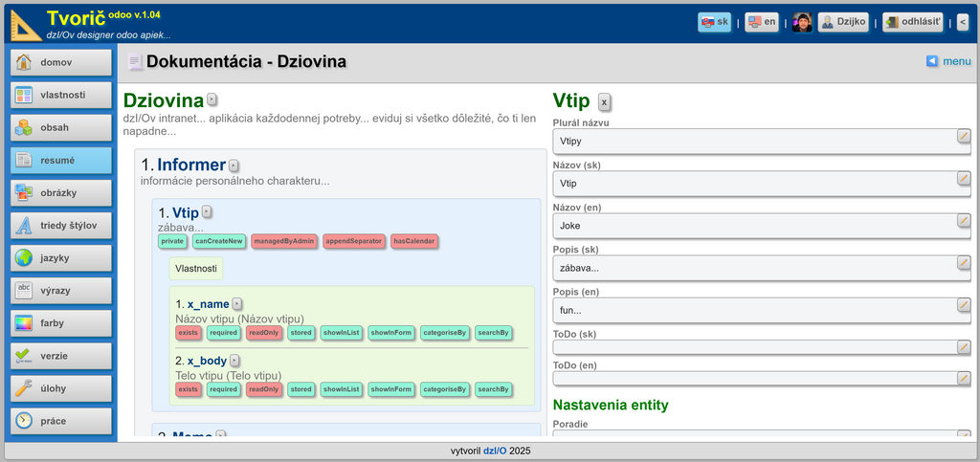
Task: Click the edit pencil on Popis (sk)
Action: (964, 263)
